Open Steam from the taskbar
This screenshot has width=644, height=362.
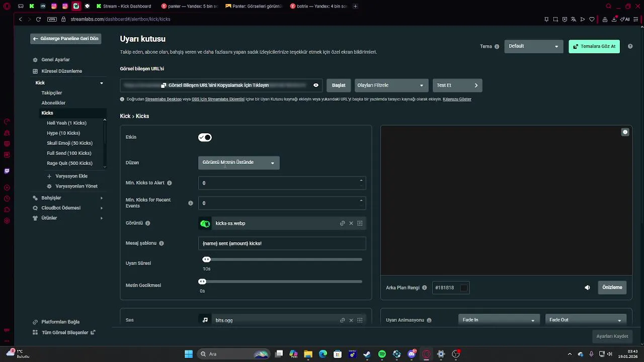367,354
